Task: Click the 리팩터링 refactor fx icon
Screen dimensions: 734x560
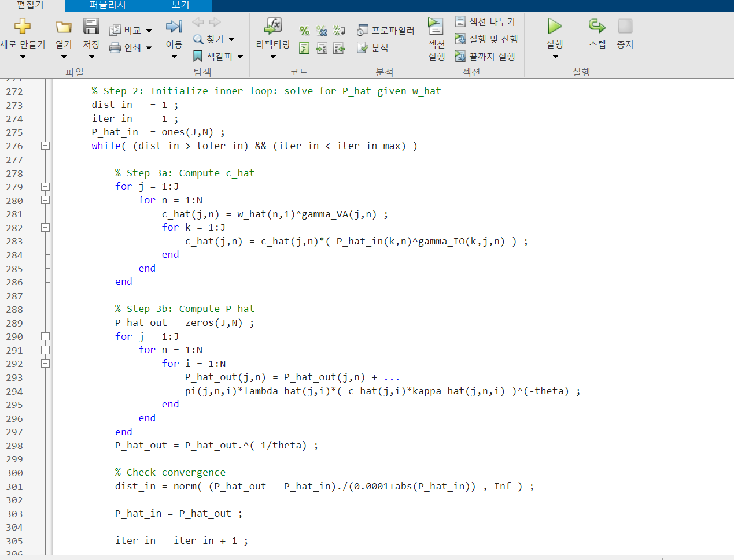Action: [273, 26]
